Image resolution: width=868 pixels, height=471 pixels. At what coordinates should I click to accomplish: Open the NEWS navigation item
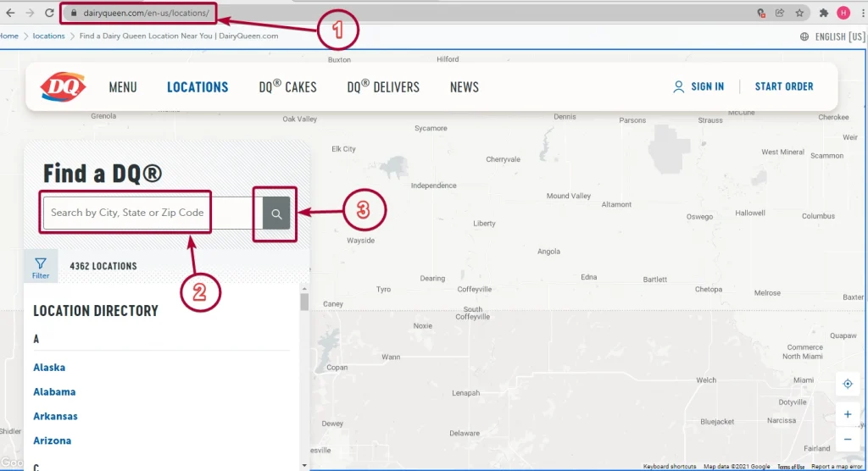click(465, 87)
